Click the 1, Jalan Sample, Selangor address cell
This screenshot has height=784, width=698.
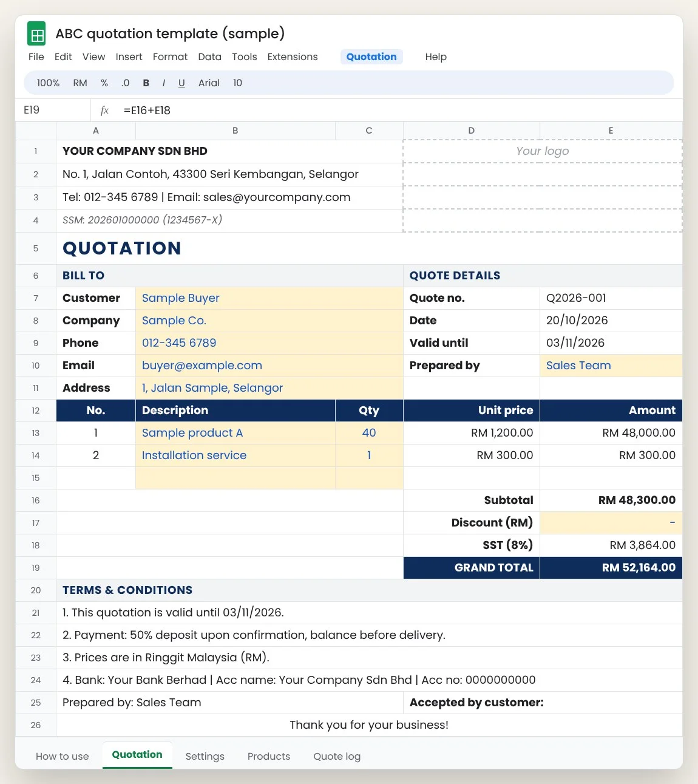[269, 388]
